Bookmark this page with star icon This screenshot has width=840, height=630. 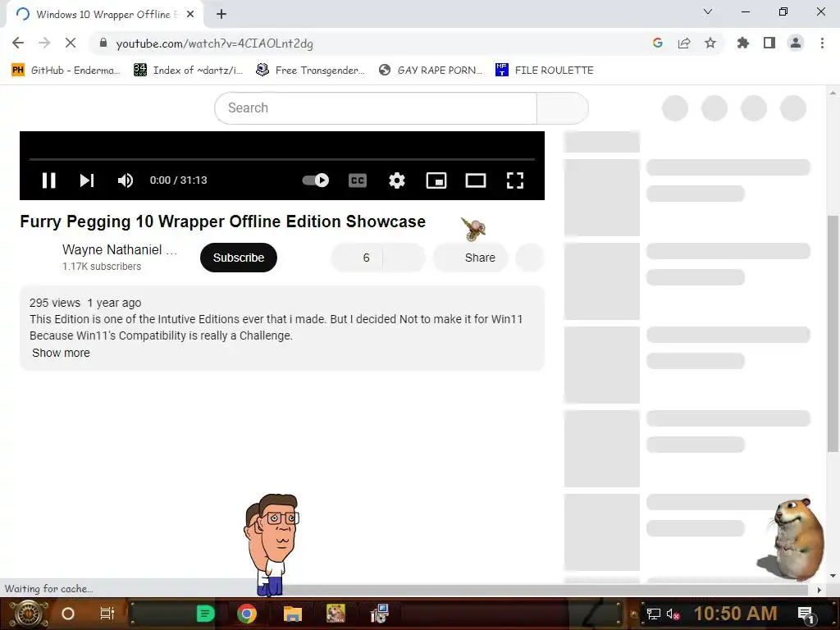tap(710, 43)
